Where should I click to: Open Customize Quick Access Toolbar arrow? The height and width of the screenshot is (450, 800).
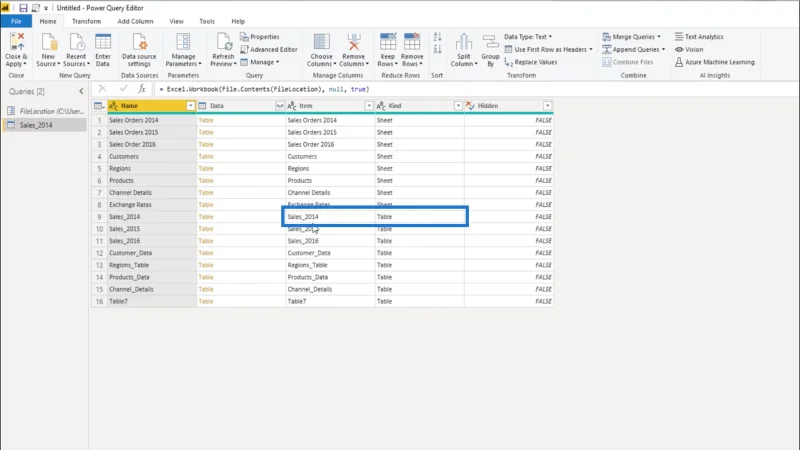(x=46, y=8)
